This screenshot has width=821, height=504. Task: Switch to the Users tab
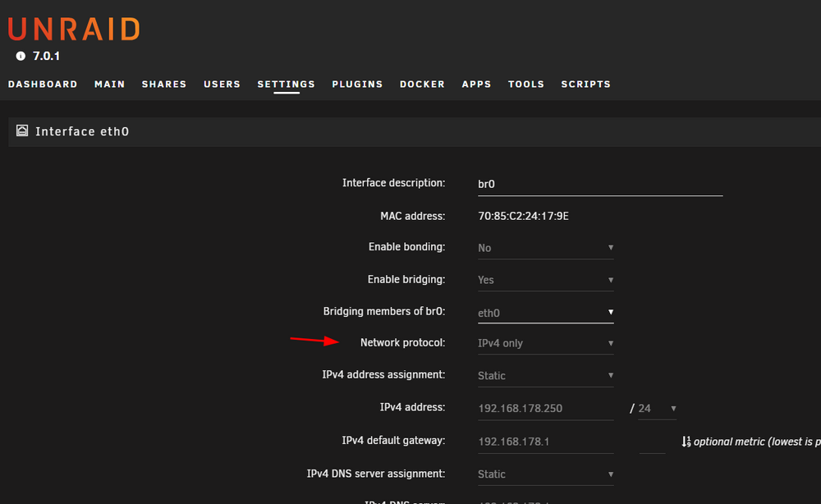click(x=222, y=85)
